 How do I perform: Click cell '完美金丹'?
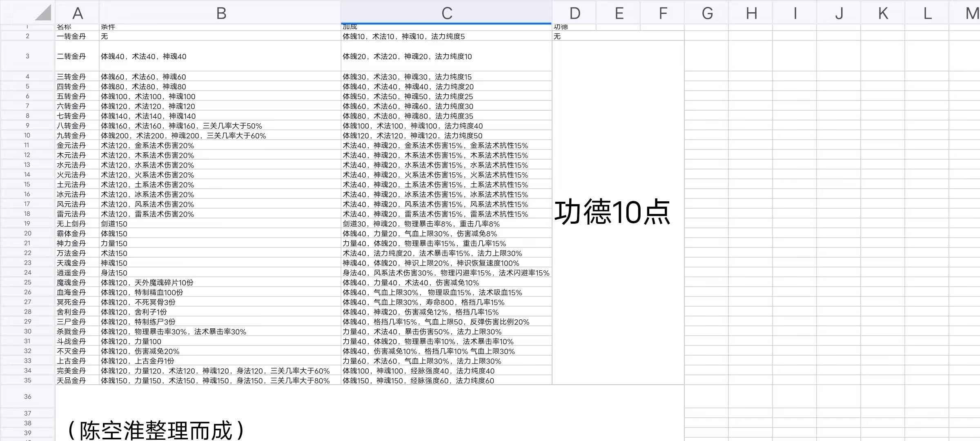click(x=77, y=371)
